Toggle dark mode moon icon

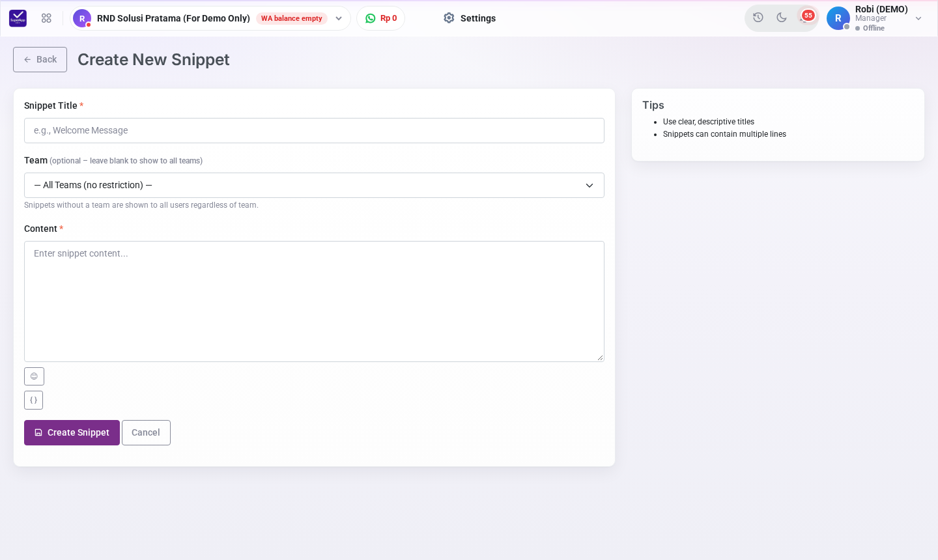782,18
